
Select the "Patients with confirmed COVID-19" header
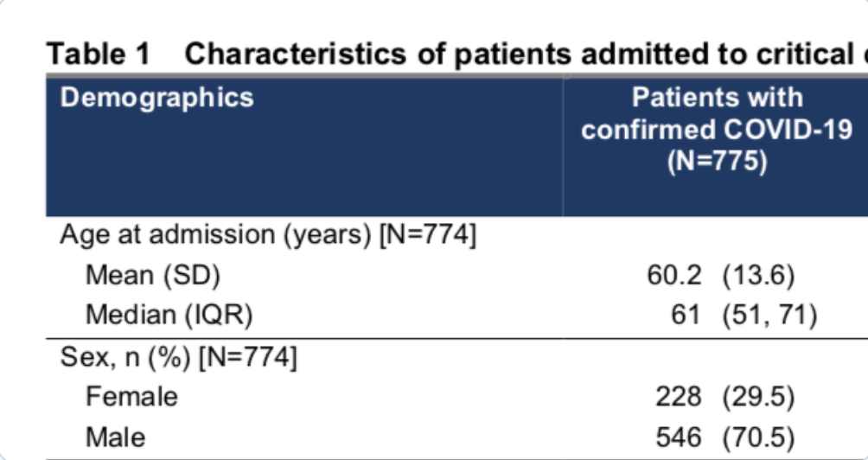click(x=717, y=113)
